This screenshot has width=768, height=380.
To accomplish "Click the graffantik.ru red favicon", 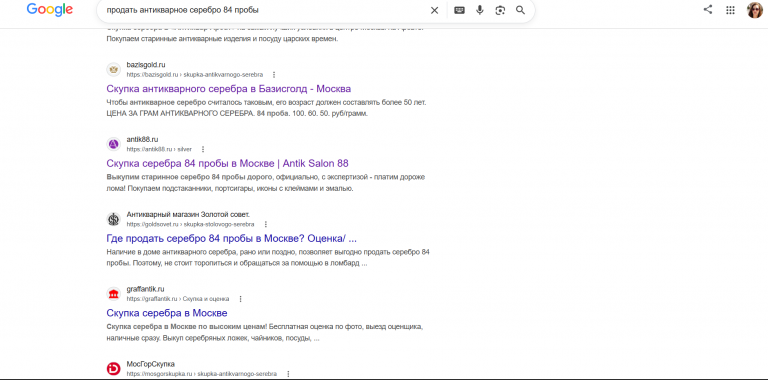I will tap(114, 294).
